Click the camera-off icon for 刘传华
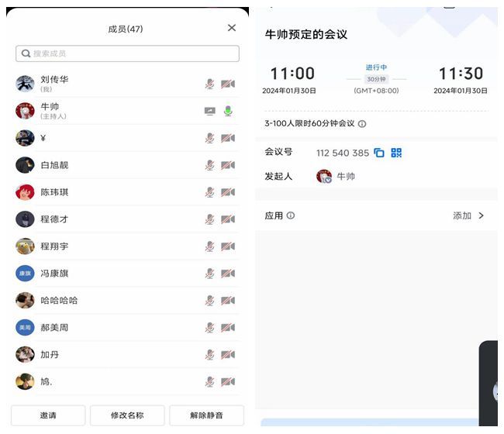504x434 pixels. [228, 84]
